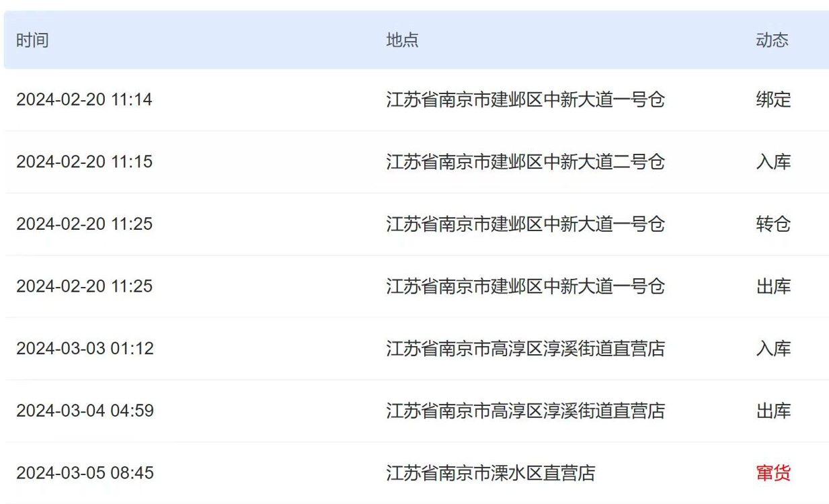This screenshot has height=504, width=829.
Task: Click 入库 status in the 11:15 row
Action: 773,162
